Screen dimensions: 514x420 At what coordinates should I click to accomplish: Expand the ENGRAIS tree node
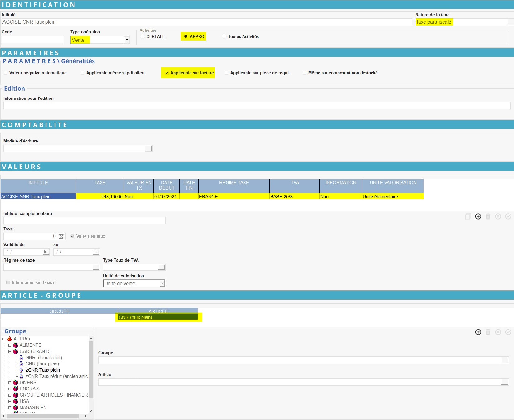tap(10, 389)
